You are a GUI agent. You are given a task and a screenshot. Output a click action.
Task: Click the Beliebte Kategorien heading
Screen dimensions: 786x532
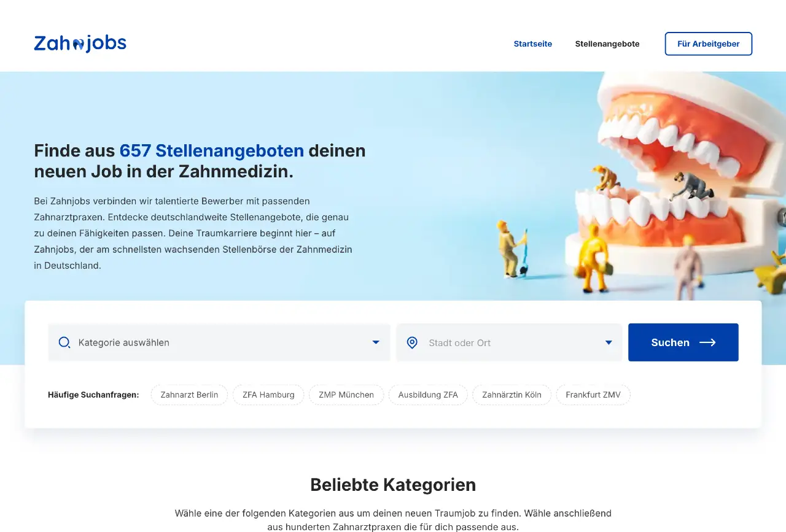pos(393,485)
